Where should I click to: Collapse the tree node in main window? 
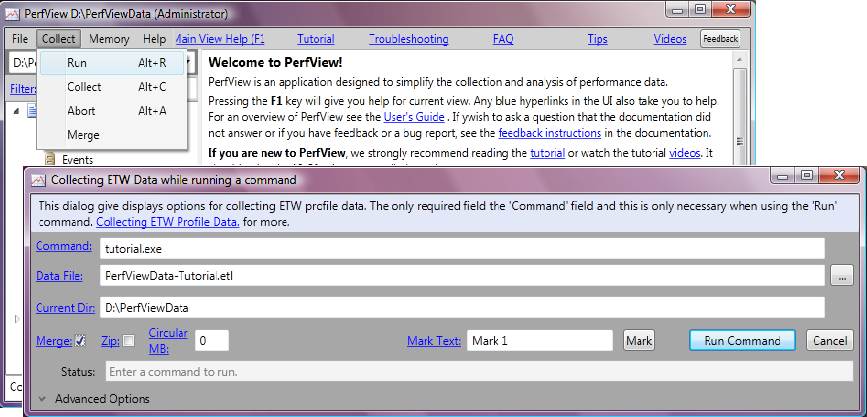[16, 111]
